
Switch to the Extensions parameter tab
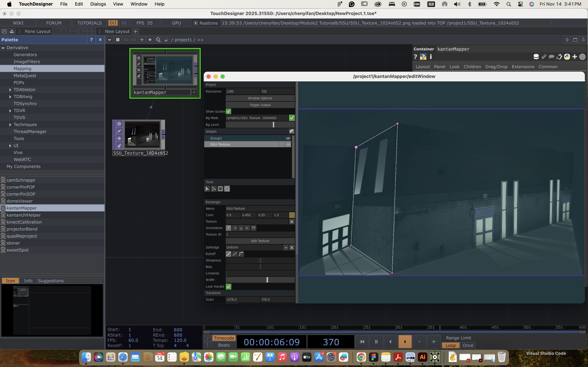pyautogui.click(x=523, y=67)
